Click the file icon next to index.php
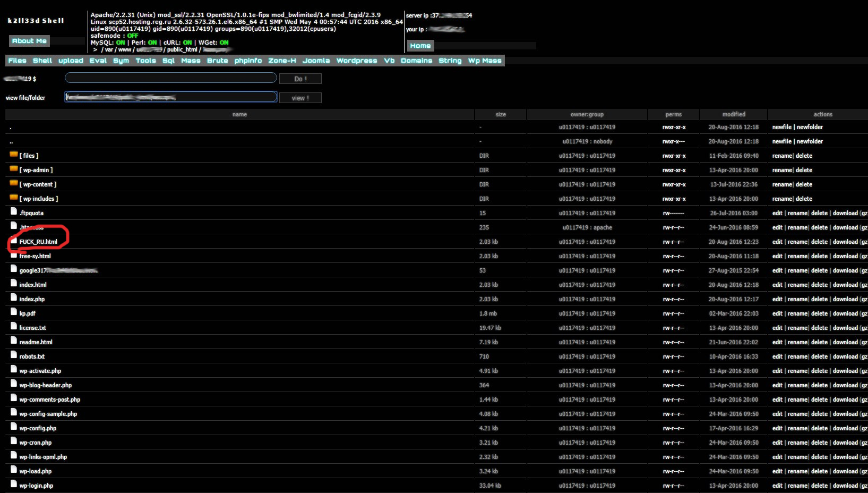This screenshot has width=868, height=493. pos(14,298)
